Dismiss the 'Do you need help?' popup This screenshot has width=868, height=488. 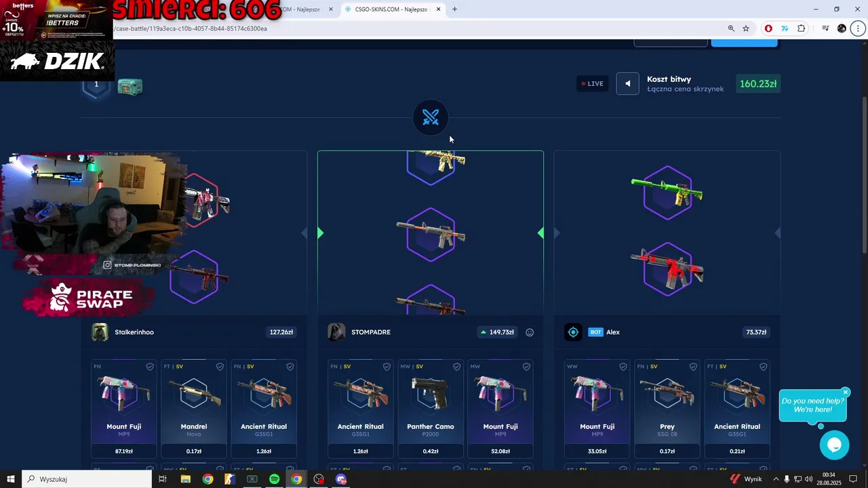coord(845,392)
